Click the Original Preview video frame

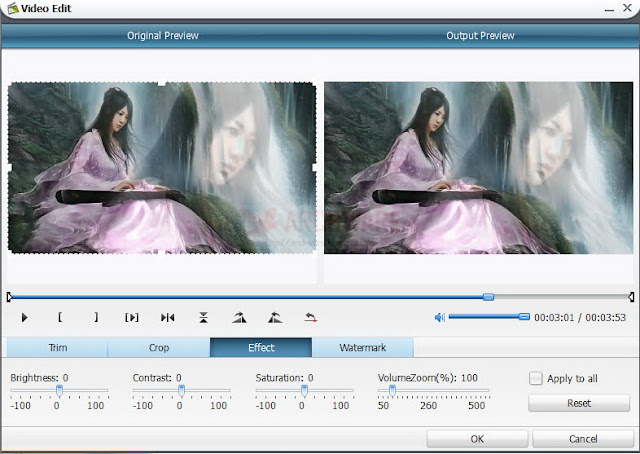click(162, 168)
